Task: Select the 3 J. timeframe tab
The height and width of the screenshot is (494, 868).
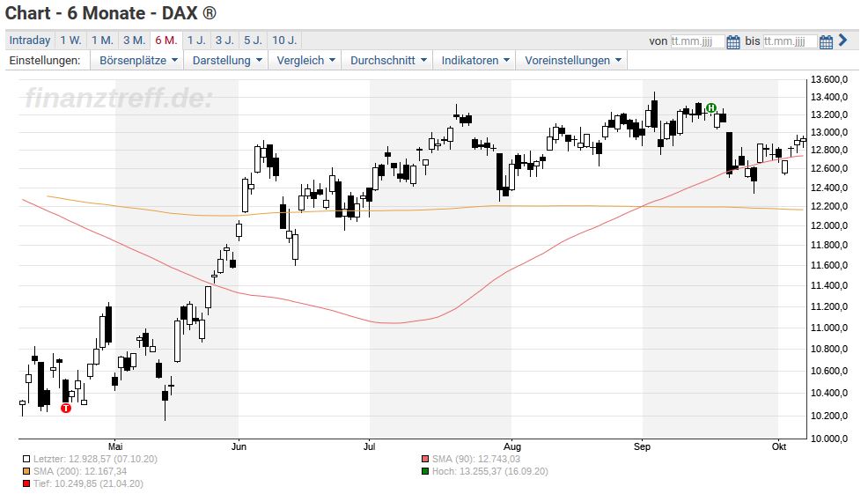Action: [224, 41]
